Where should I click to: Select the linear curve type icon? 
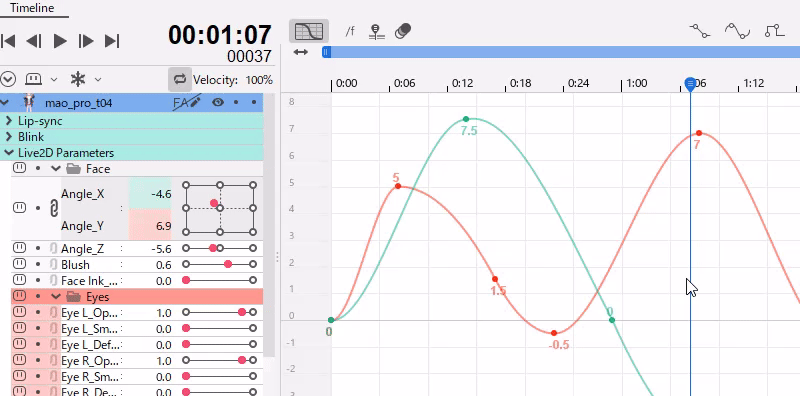click(x=699, y=31)
